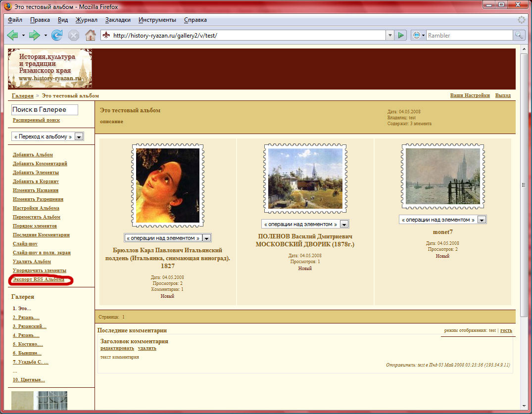Click the Добавить Альбом link
Viewport: 532px width, 414px height.
(33, 155)
